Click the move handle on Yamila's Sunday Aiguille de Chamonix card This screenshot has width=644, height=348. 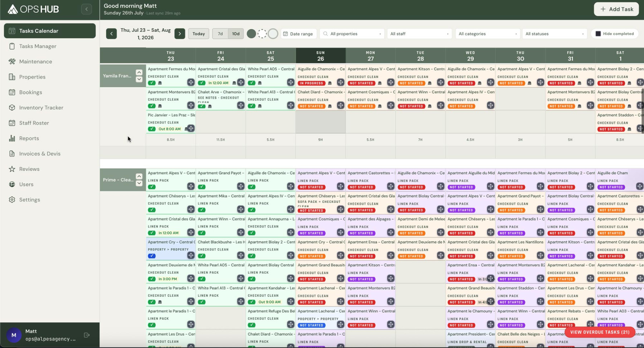[341, 82]
